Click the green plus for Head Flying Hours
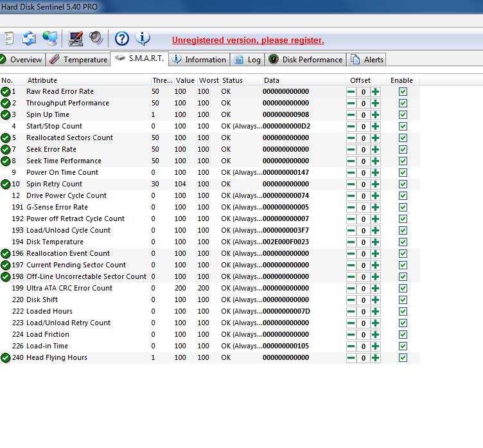Screen dimensions: 483x448 (x=375, y=358)
